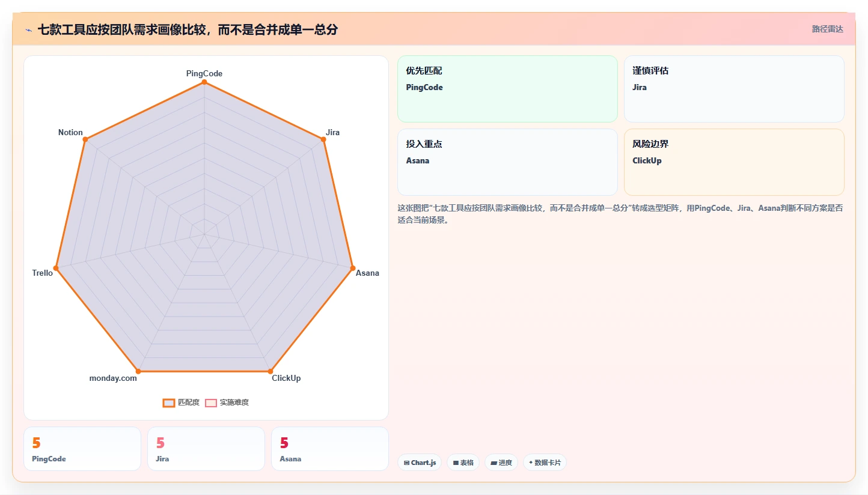Open the 优先匹配 PingCode card

(507, 89)
